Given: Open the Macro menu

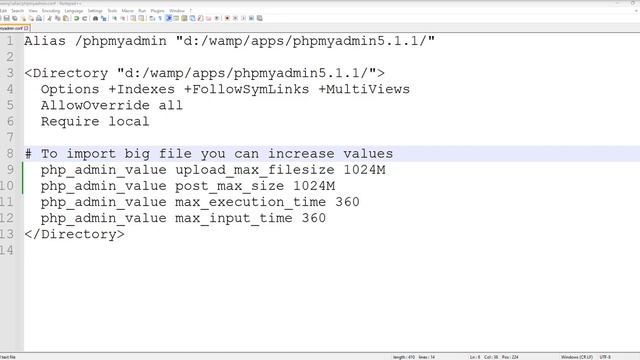Looking at the screenshot, I should point(127,11).
